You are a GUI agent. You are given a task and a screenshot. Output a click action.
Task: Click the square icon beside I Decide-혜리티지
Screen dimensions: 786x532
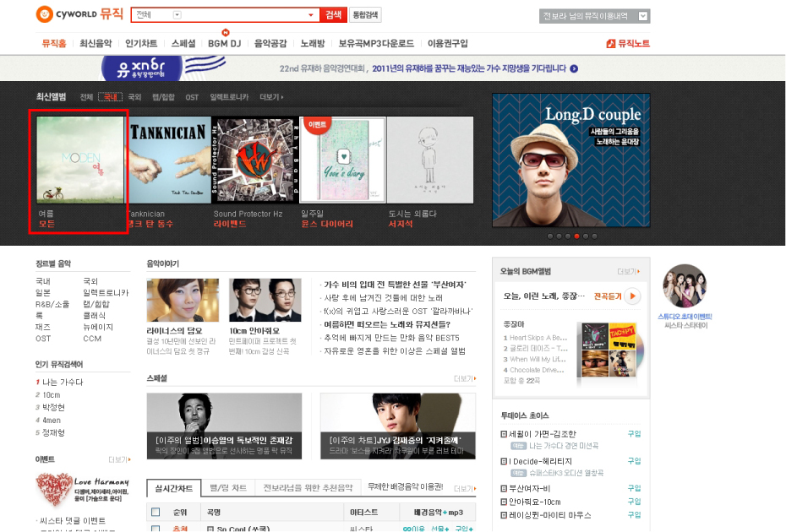[504, 461]
